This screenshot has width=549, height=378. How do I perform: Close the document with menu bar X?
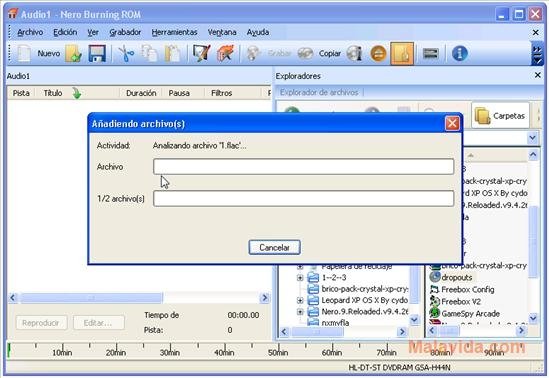tap(535, 32)
